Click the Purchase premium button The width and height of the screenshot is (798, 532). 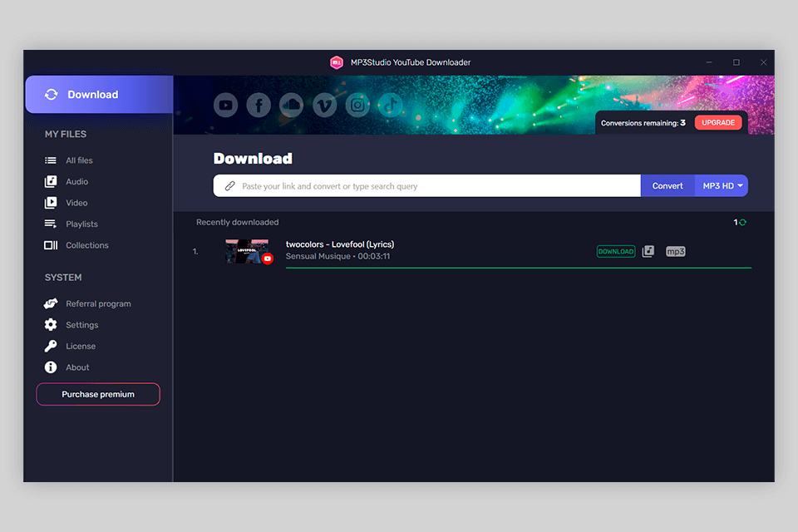point(98,394)
